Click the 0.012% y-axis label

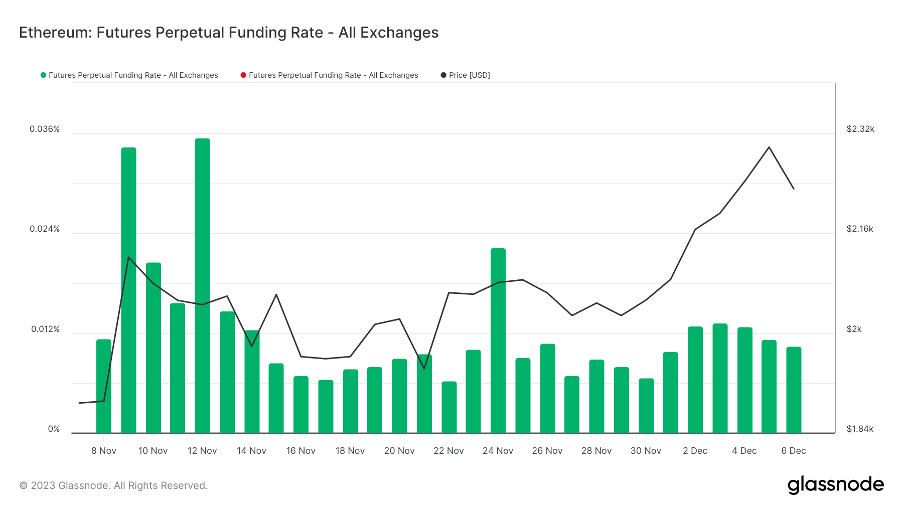click(x=44, y=330)
